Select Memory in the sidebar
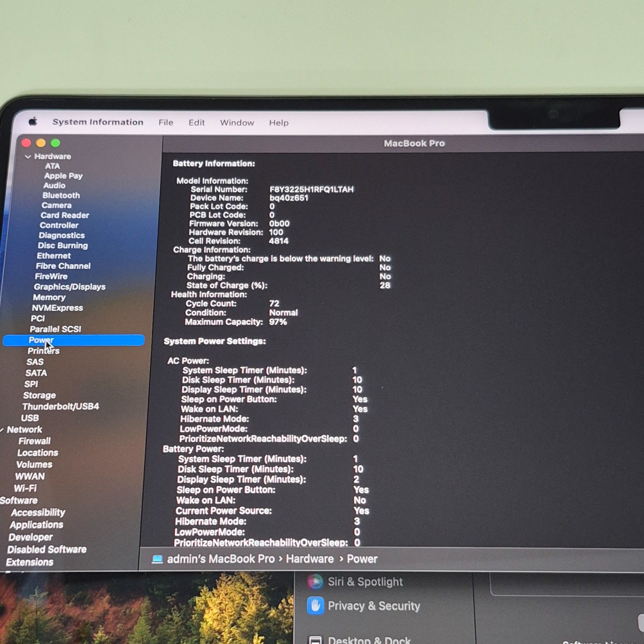Viewport: 644px width, 644px height. 49,297
